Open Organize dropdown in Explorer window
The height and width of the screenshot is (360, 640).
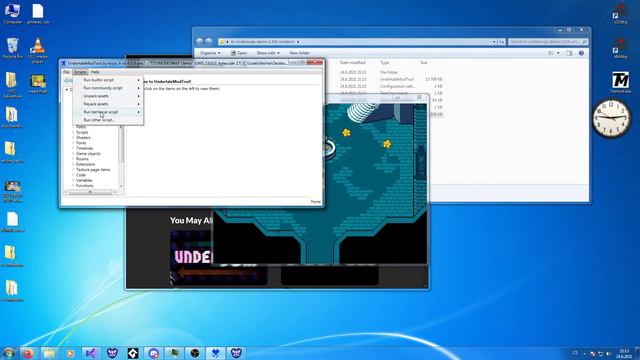pyautogui.click(x=210, y=53)
